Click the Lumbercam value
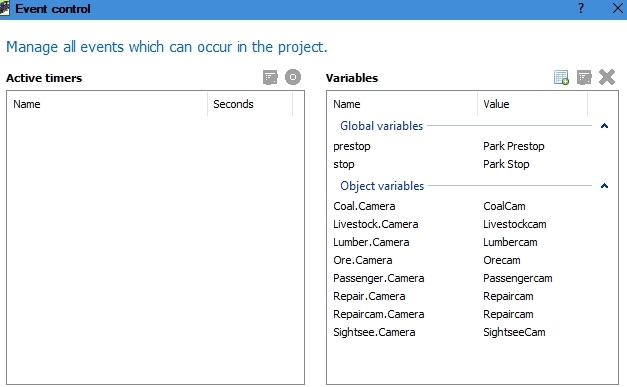 tap(510, 242)
